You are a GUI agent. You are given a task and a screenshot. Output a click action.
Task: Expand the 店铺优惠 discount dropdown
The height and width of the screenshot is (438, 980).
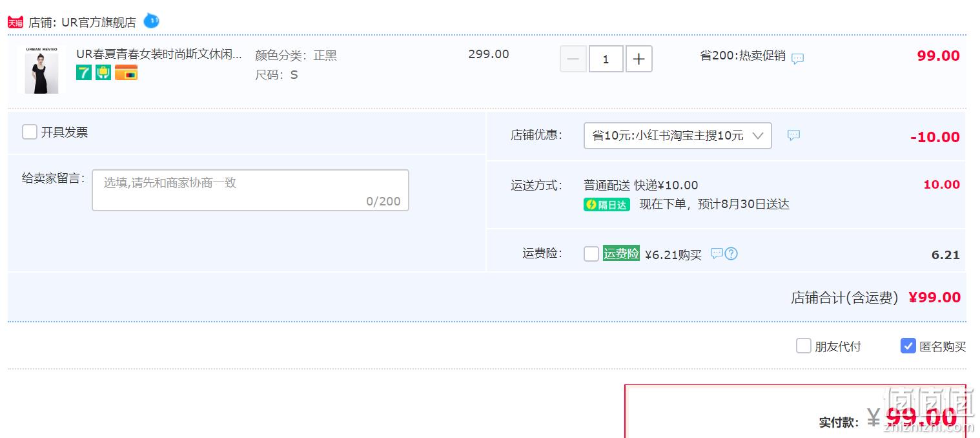pos(678,136)
